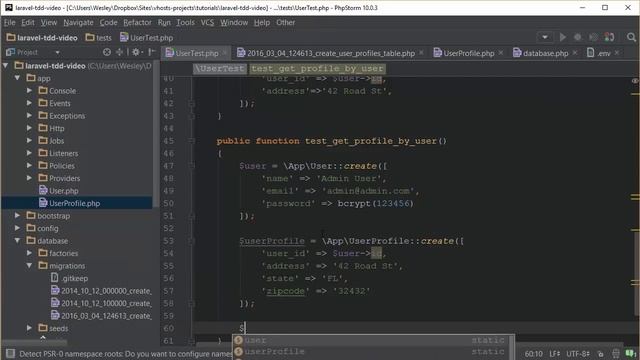Close the database.php tab

tap(575, 53)
